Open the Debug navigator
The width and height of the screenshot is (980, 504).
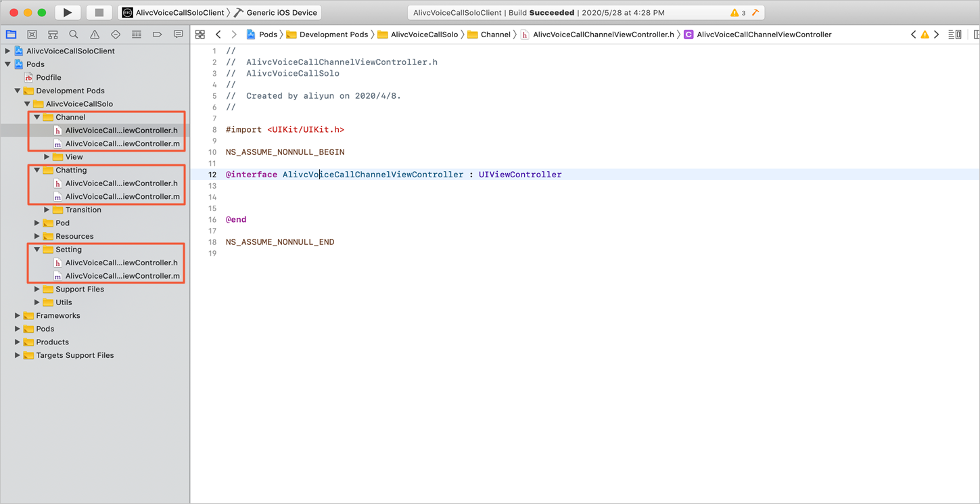[x=137, y=35]
